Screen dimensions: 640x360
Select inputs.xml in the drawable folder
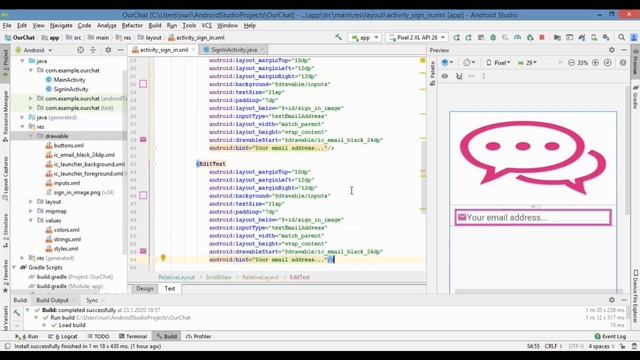(67, 183)
